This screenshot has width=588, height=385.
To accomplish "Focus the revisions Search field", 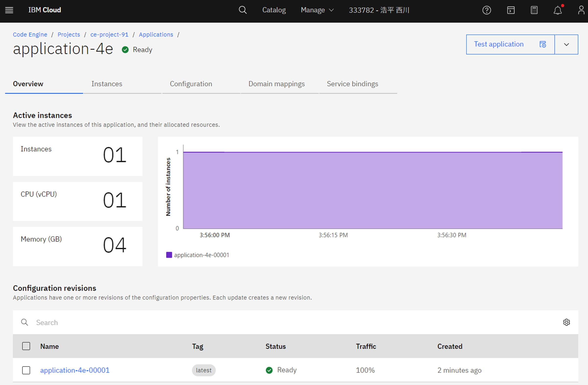I will [x=148, y=322].
